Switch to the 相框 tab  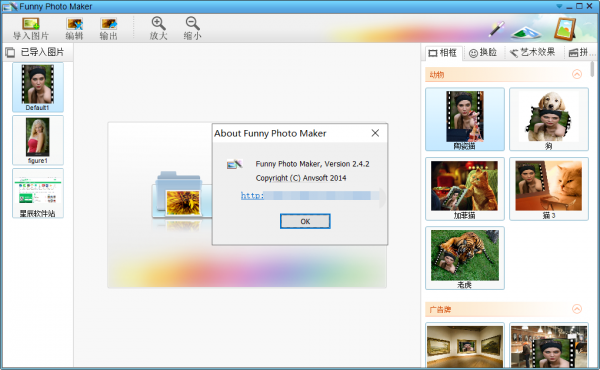pyautogui.click(x=443, y=53)
